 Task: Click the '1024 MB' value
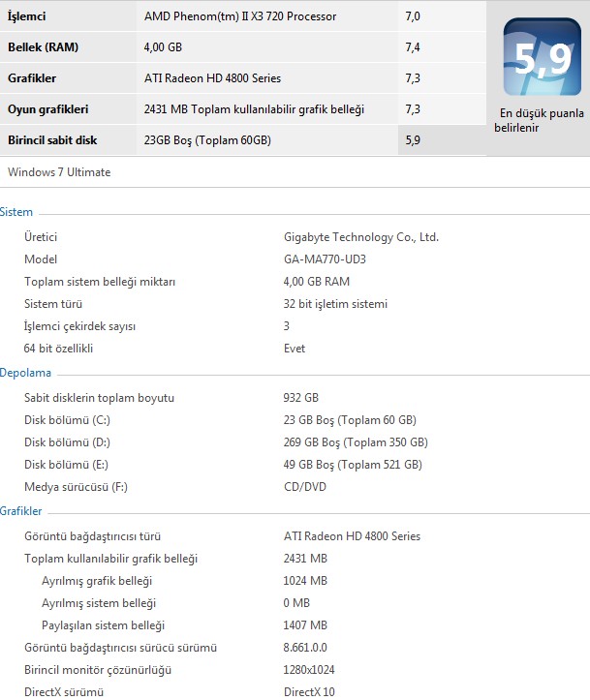click(305, 580)
